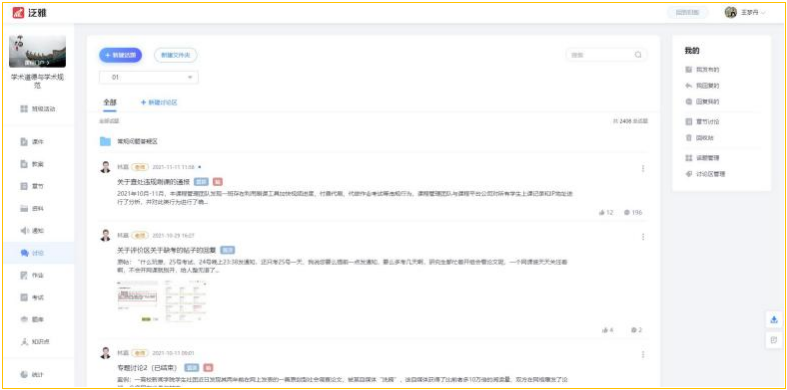Open 资料 in the sidebar
The width and height of the screenshot is (787, 390).
pos(33,208)
